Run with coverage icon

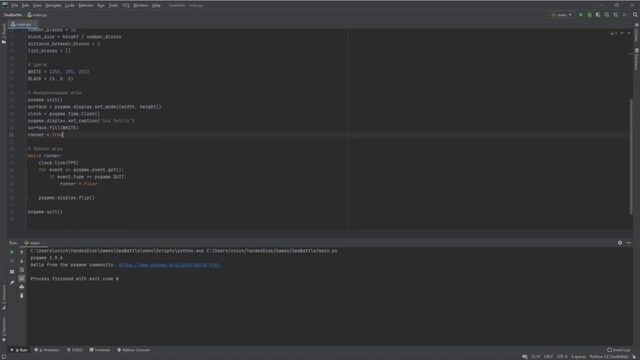598,15
